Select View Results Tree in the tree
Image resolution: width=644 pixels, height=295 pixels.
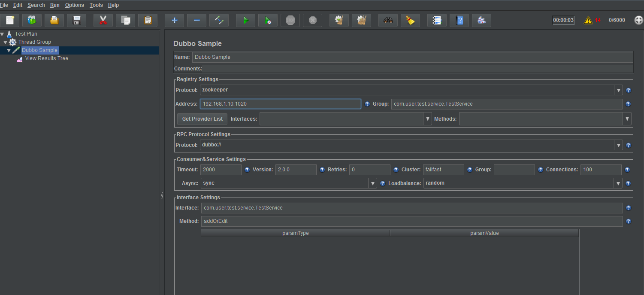click(46, 58)
